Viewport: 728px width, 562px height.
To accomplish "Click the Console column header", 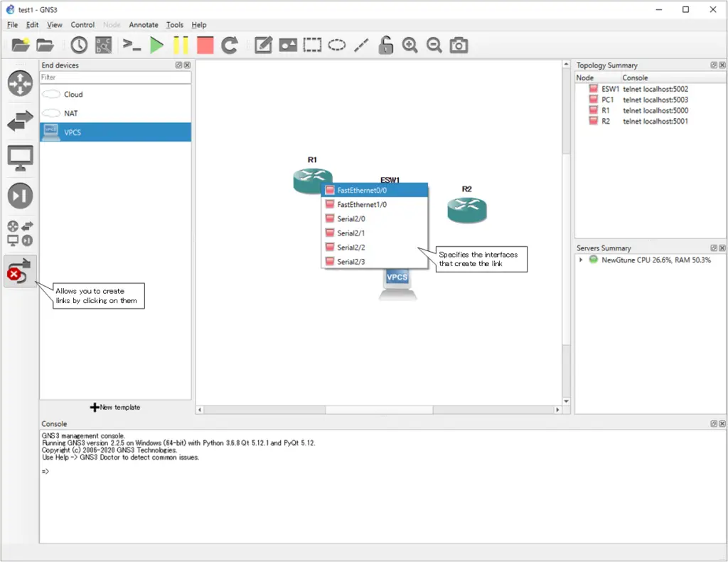I will pos(673,78).
